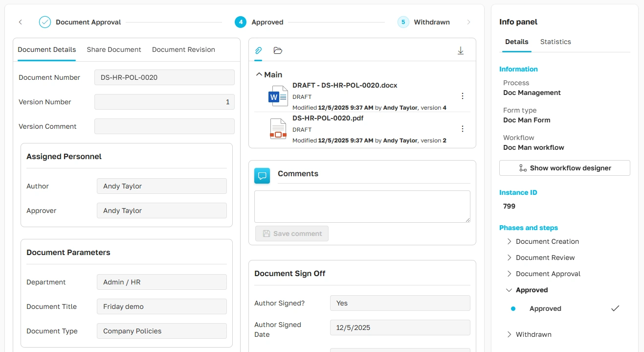Screen dimensions: 644x352
Task: Open the Statistics tab in Info panel
Action: [555, 42]
